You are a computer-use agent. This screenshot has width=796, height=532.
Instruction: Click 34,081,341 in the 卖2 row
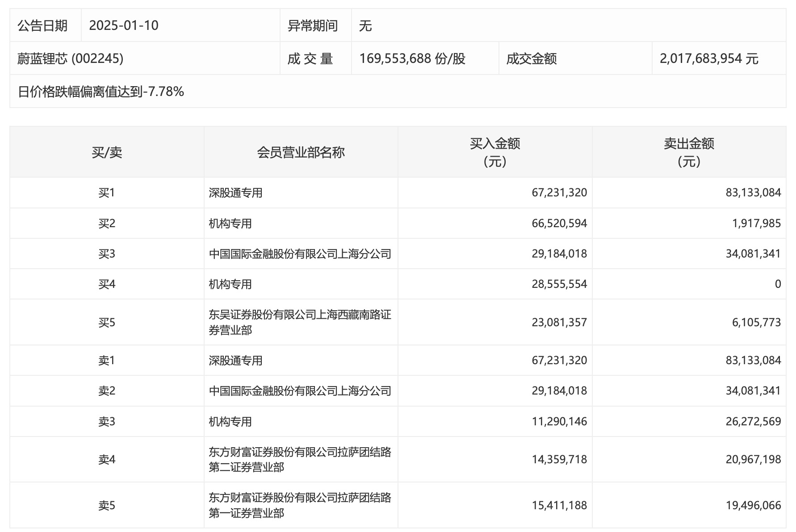pos(753,391)
